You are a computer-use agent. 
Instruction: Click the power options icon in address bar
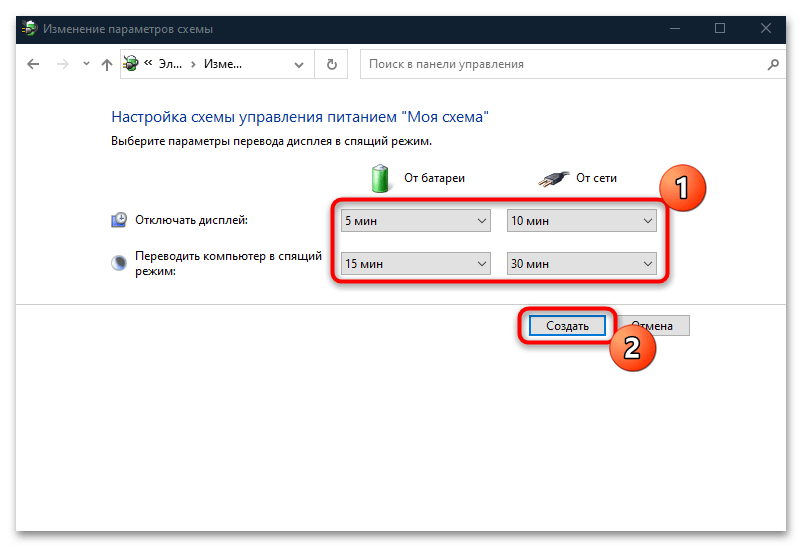[131, 64]
